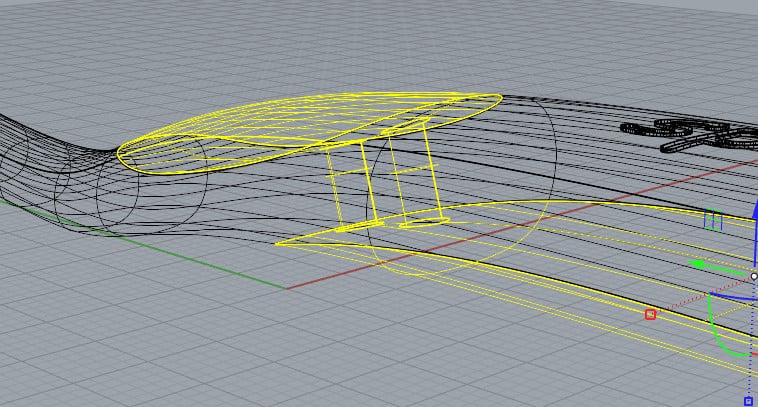Click the white gumball origin circle
Viewport: 758px width, 407px height.
point(754,276)
